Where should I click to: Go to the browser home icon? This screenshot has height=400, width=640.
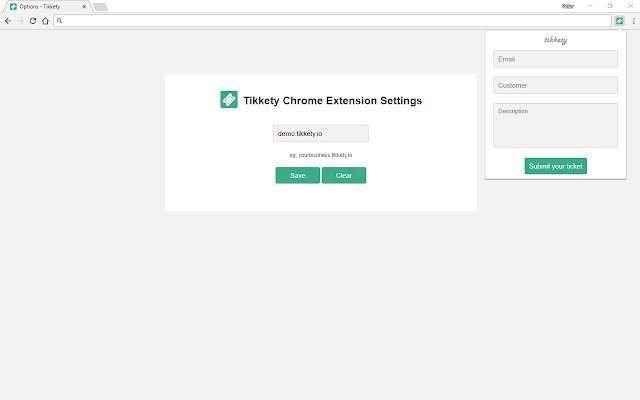(45, 21)
